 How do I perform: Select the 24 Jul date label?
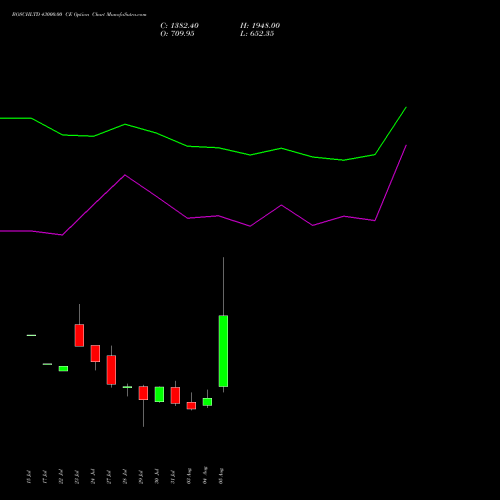click(x=93, y=477)
